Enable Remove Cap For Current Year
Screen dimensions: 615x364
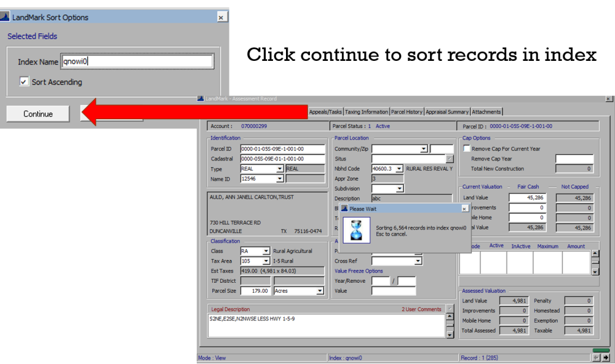(467, 148)
